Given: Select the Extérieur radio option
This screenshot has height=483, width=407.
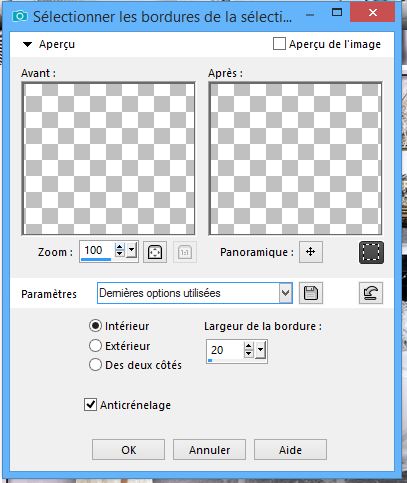Looking at the screenshot, I should coord(95,346).
